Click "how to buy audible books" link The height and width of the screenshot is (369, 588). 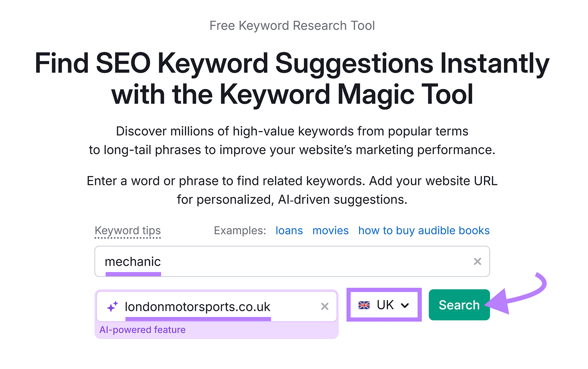pyautogui.click(x=423, y=231)
